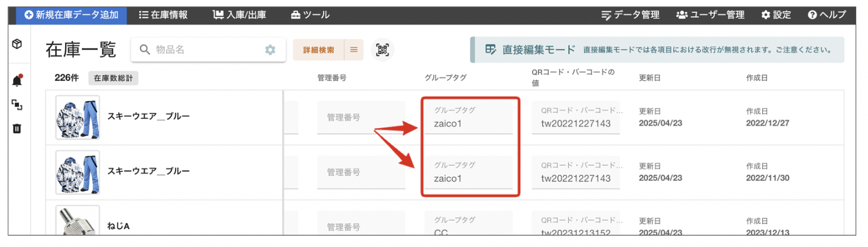Screen dimensions: 868x247
Task: Edit QR code value in the 2022/12/27 row
Action: [576, 117]
